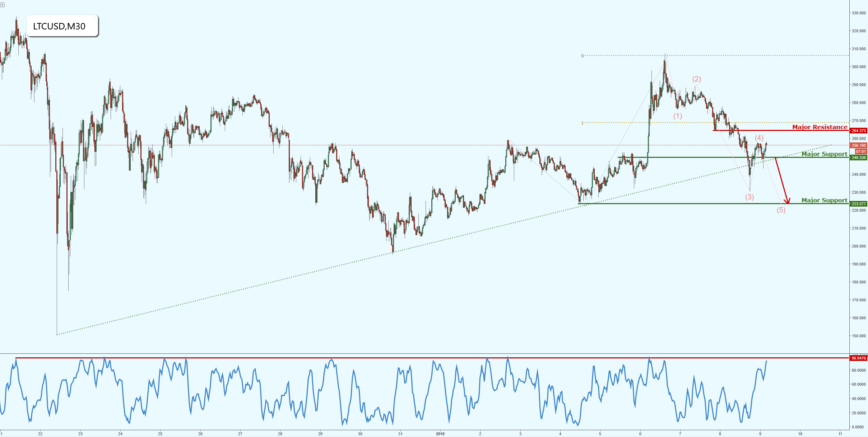Click the 5 date axis label
The height and width of the screenshot is (437, 868).
tap(600, 434)
